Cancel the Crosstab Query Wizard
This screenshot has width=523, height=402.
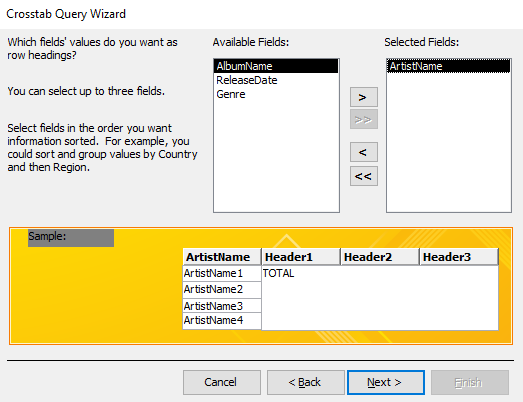[x=222, y=382]
